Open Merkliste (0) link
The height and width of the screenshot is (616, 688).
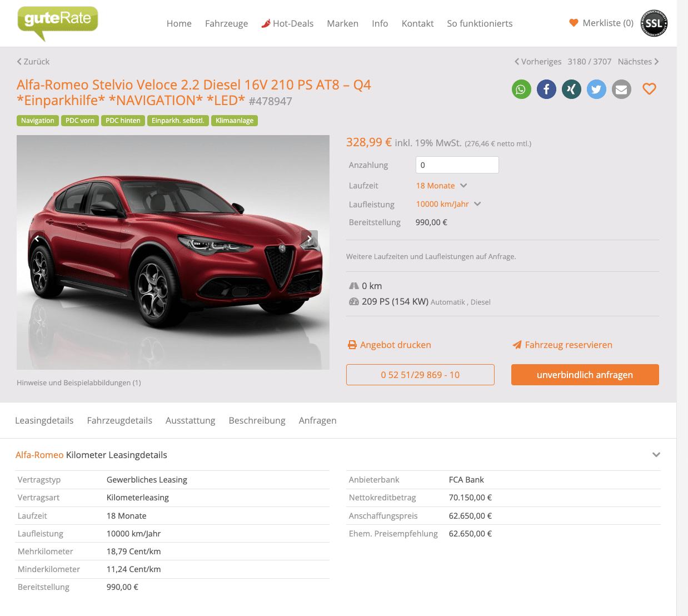(601, 23)
